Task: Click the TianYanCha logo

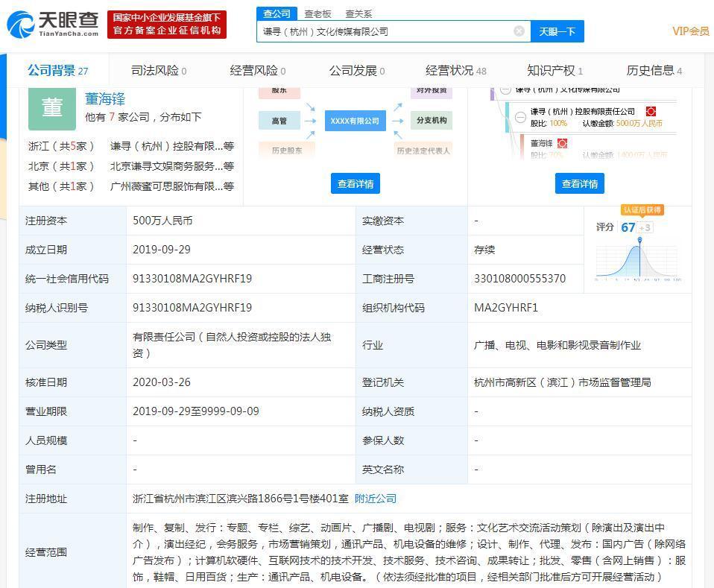Action: coord(53,24)
